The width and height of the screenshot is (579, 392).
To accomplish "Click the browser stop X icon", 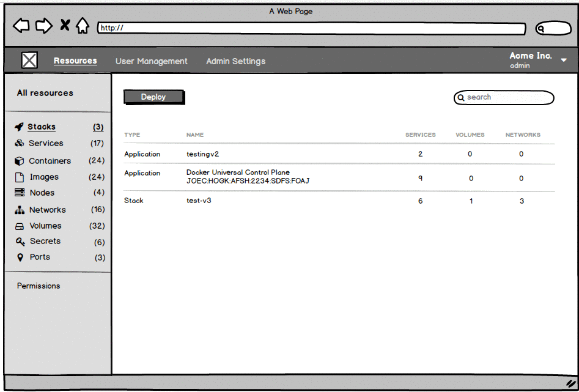I will pyautogui.click(x=65, y=25).
